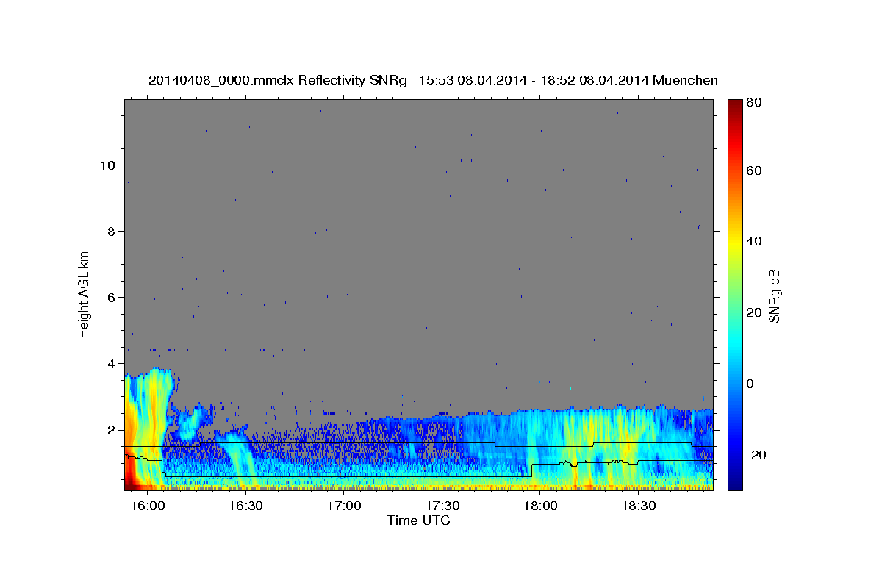Viewport: 882px width, 588px height.
Task: Click the colorbar value 60
Action: 753,171
